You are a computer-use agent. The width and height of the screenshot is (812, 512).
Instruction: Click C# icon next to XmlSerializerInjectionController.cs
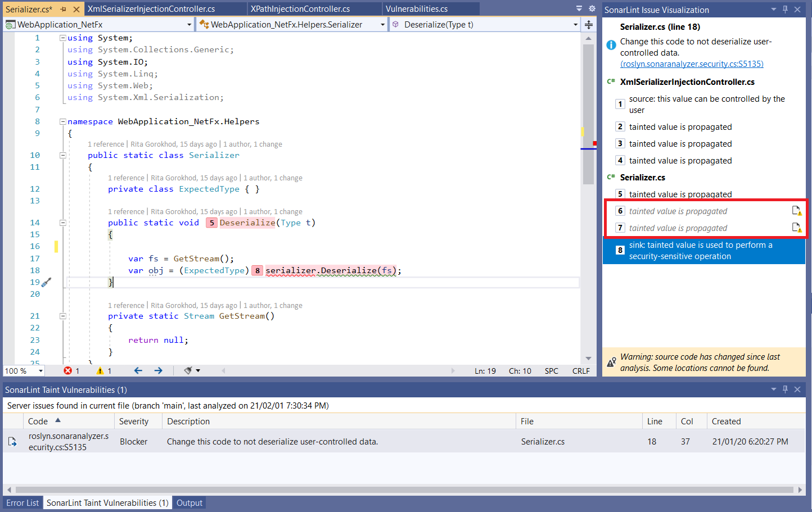click(611, 82)
